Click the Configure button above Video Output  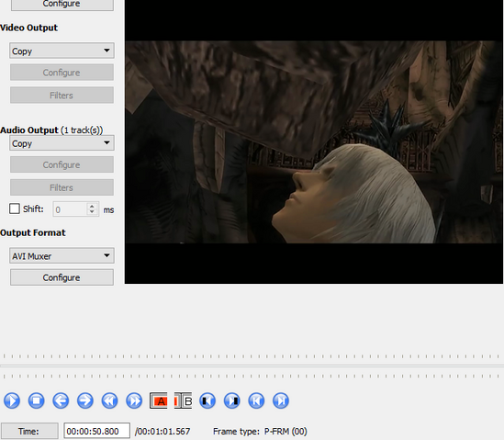coord(62,5)
